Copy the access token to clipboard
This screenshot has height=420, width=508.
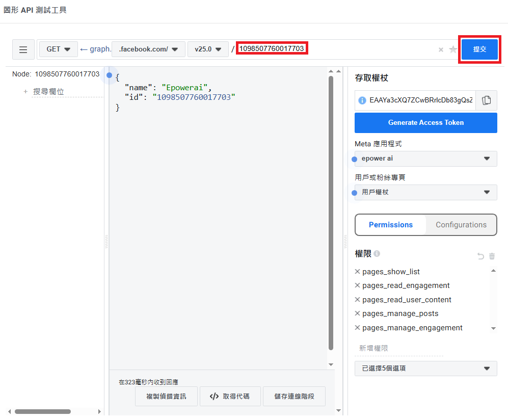click(486, 100)
